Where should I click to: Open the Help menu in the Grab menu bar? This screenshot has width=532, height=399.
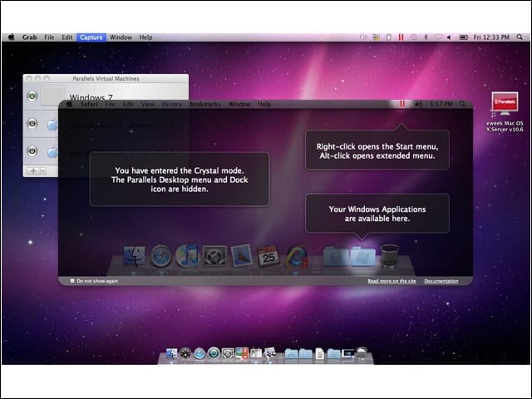click(146, 37)
